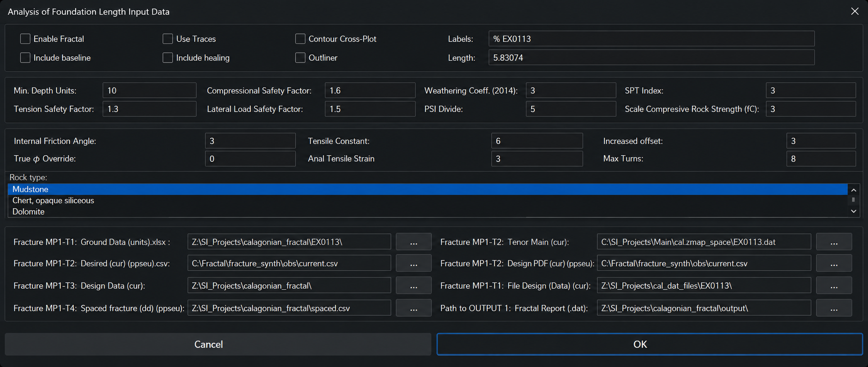The image size is (868, 367).
Task: Edit the Tenor Main EX0113.dat path field
Action: (x=704, y=242)
